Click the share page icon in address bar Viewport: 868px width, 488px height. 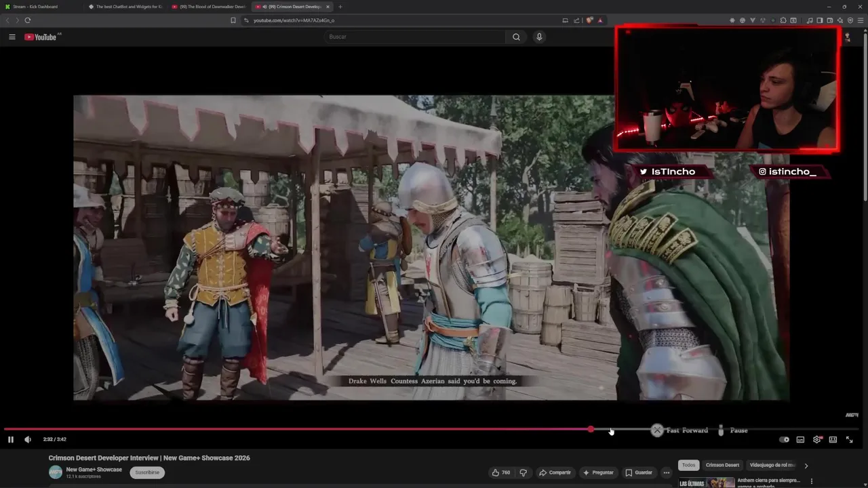pyautogui.click(x=576, y=20)
